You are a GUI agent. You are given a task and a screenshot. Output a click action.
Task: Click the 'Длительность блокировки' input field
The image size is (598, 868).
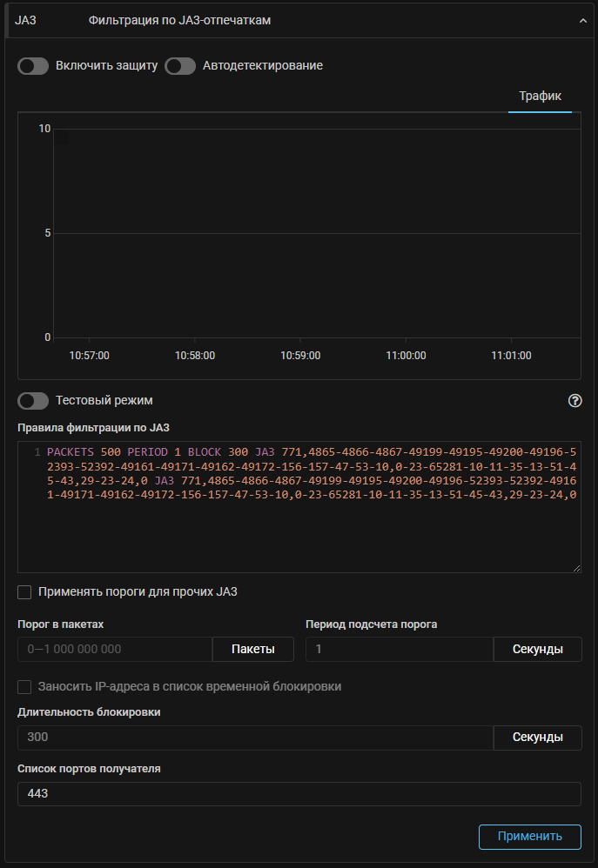pyautogui.click(x=254, y=738)
